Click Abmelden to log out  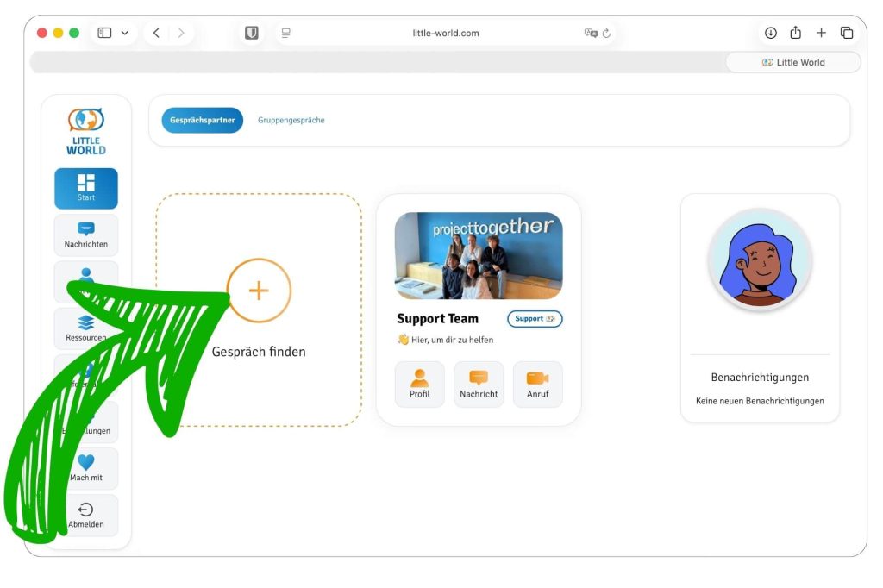point(86,515)
